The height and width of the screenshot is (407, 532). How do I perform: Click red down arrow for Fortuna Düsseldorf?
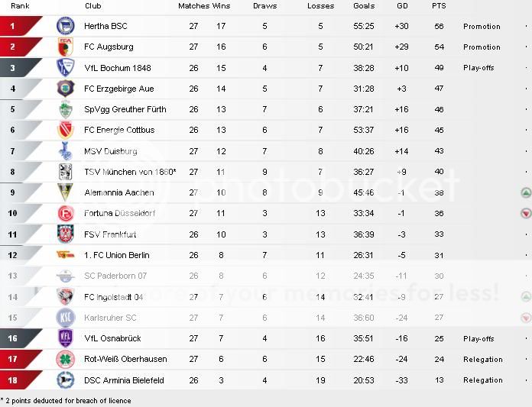point(526,213)
